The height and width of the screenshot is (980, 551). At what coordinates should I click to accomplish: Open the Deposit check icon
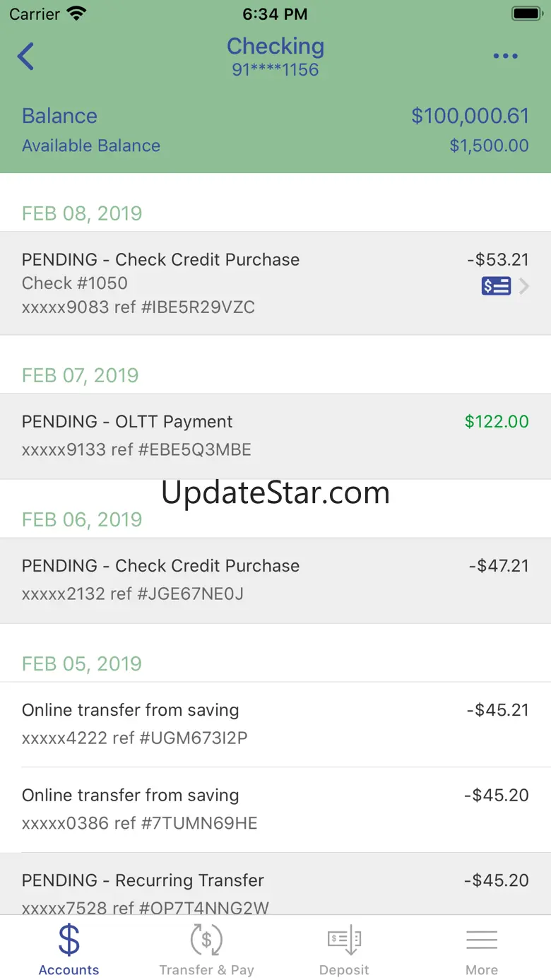(x=344, y=941)
